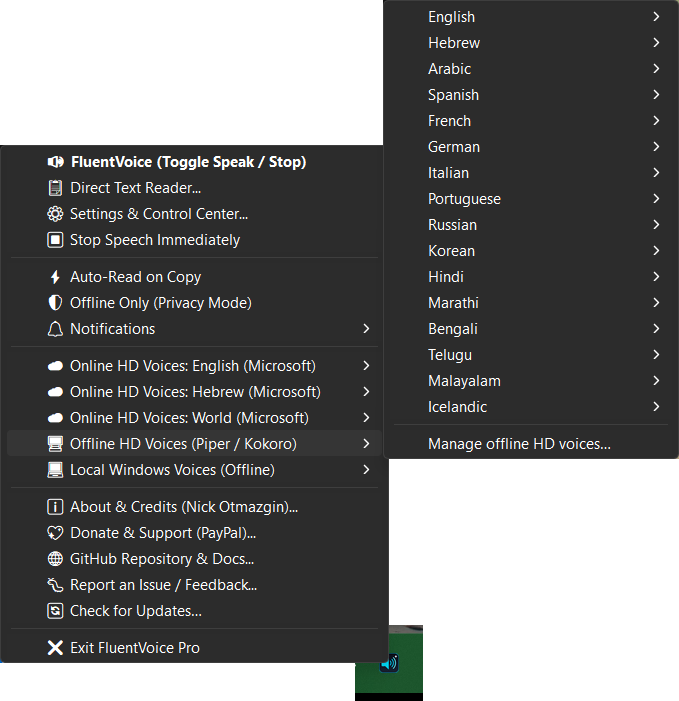Click the Direct Text Reader clipboard icon
Image resolution: width=679 pixels, height=701 pixels.
pos(55,188)
